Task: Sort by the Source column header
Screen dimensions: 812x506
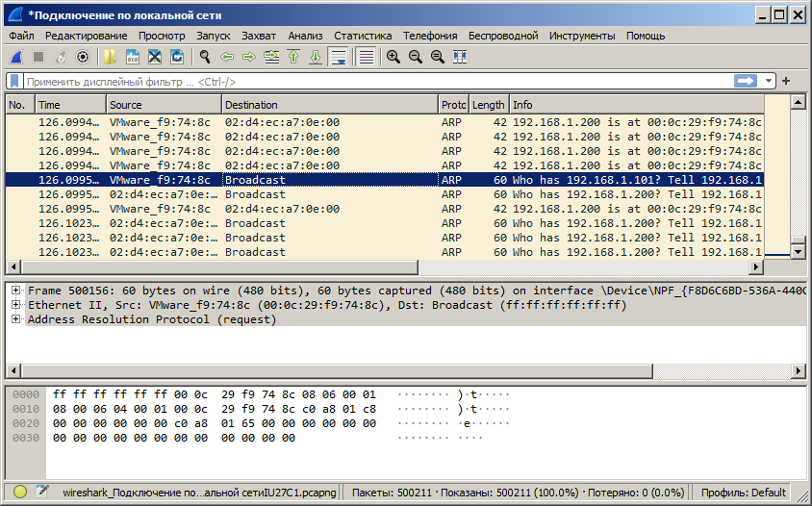Action: [x=165, y=105]
